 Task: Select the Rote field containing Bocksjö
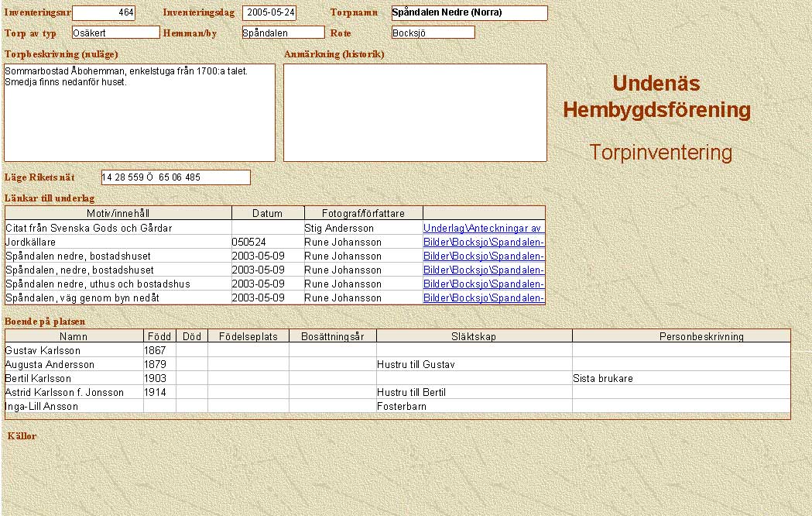(433, 33)
